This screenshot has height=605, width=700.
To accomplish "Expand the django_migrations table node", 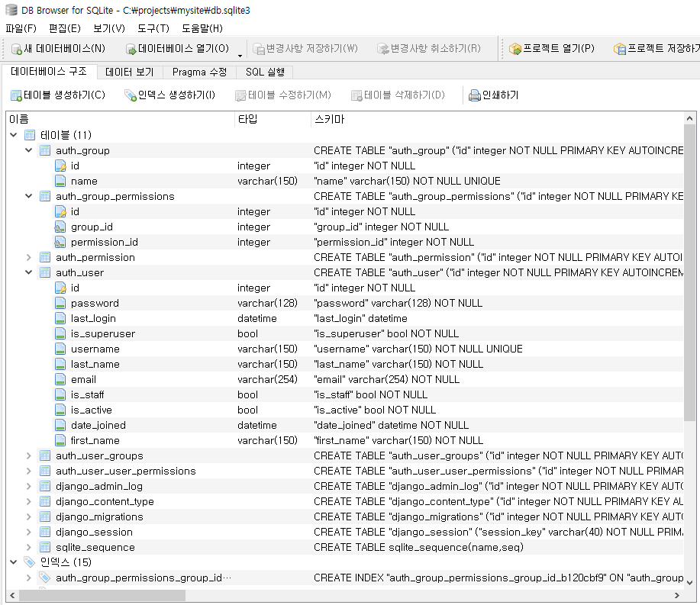I will click(x=28, y=517).
